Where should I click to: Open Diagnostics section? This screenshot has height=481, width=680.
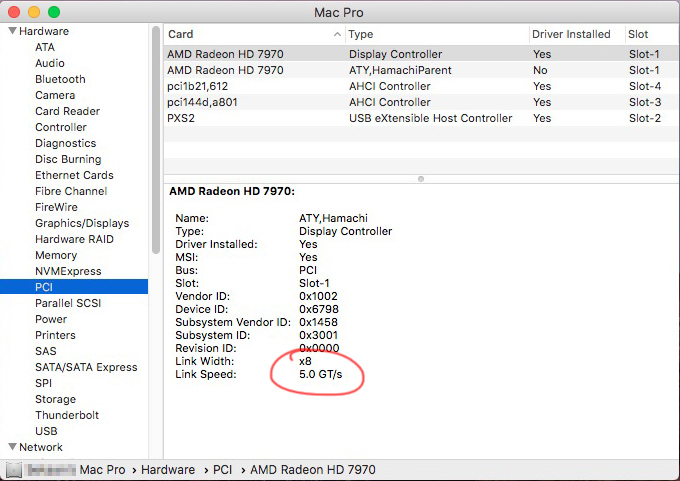[x=65, y=143]
